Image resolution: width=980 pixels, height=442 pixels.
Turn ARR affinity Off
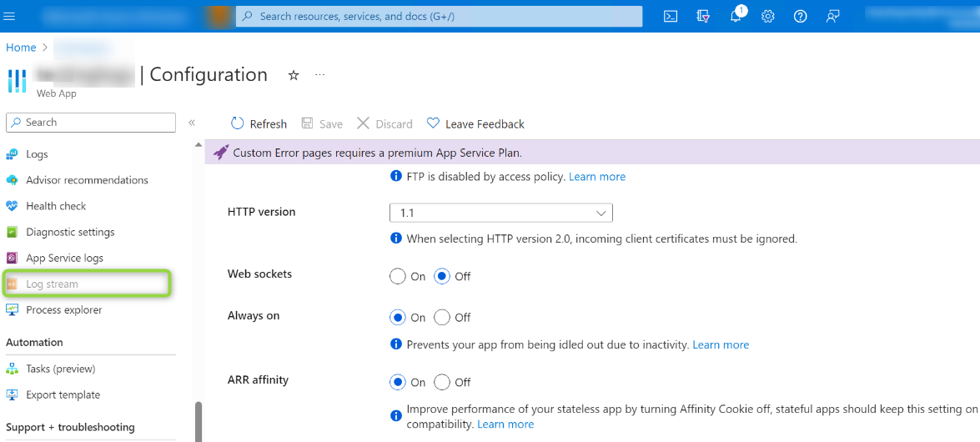[443, 383]
